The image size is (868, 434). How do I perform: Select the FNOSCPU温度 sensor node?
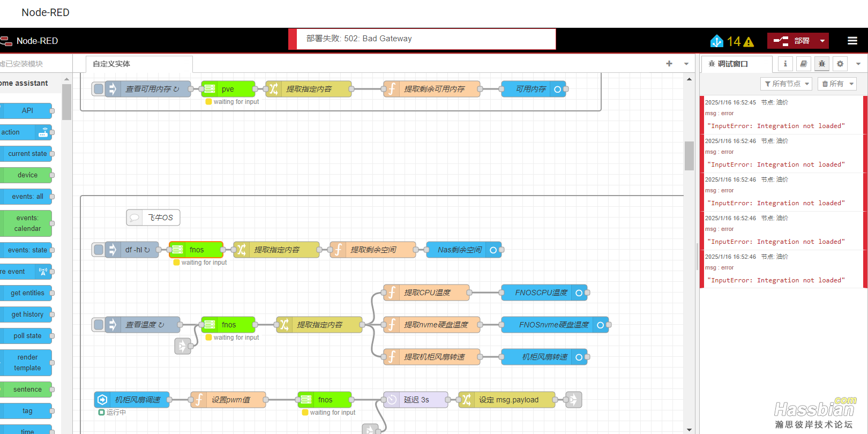pos(544,293)
